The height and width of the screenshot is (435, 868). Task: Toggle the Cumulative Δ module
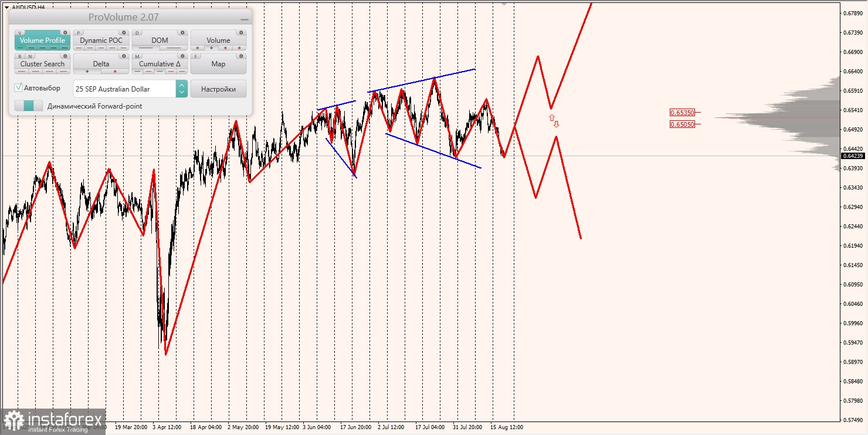(x=160, y=64)
